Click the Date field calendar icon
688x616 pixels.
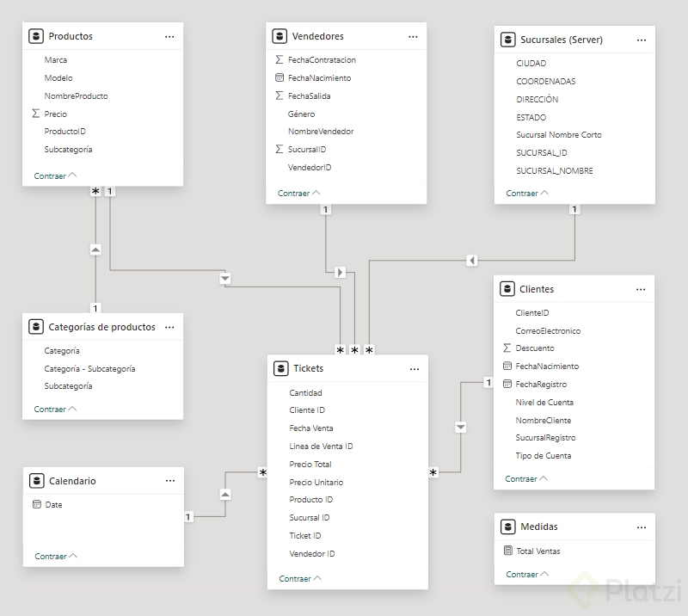pyautogui.click(x=36, y=505)
